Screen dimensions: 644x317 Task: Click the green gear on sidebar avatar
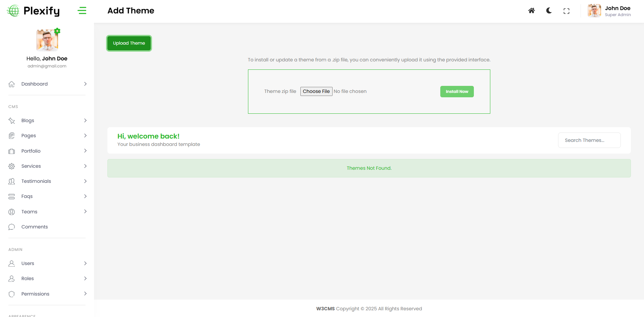click(x=57, y=31)
